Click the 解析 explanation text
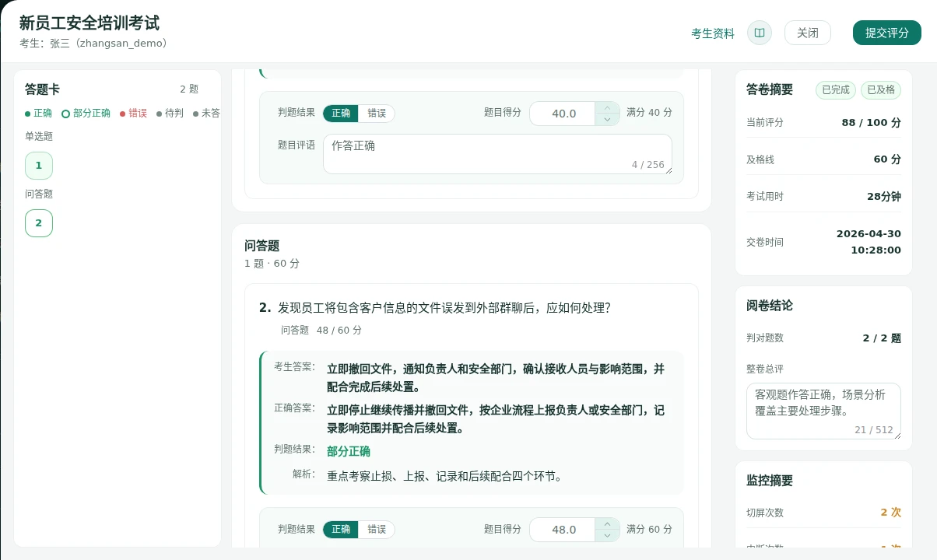This screenshot has height=560, width=937. [444, 477]
